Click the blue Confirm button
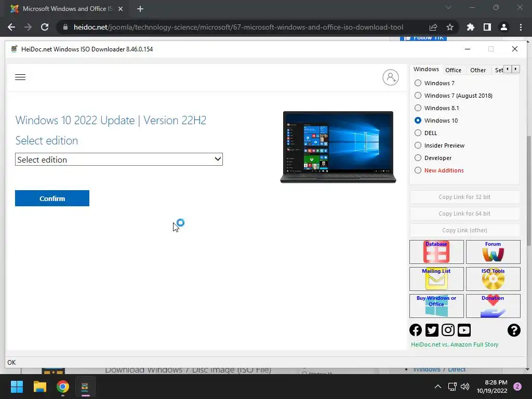 coord(52,198)
